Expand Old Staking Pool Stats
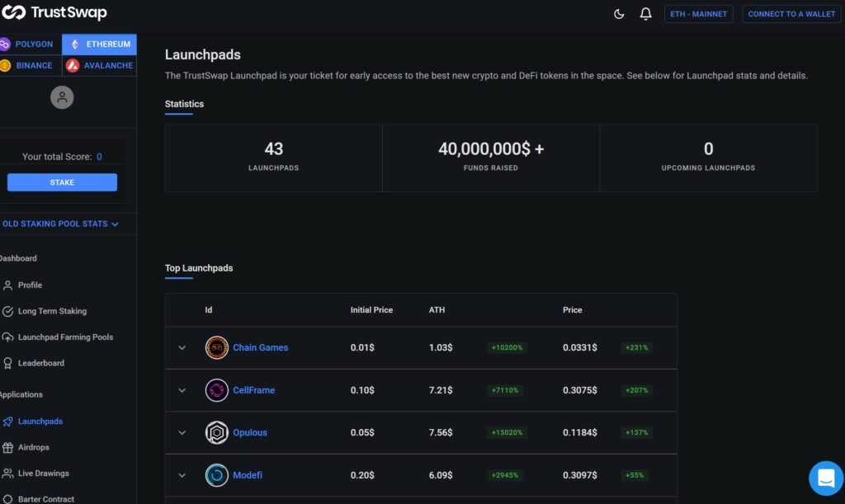This screenshot has height=504, width=845. click(x=61, y=224)
